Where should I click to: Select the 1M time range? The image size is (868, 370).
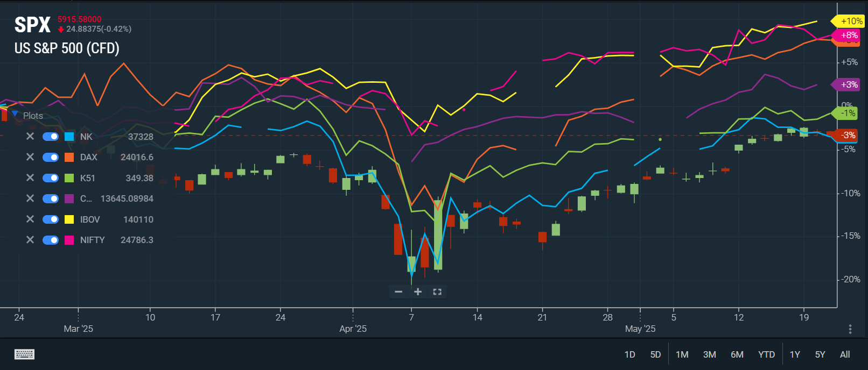682,354
